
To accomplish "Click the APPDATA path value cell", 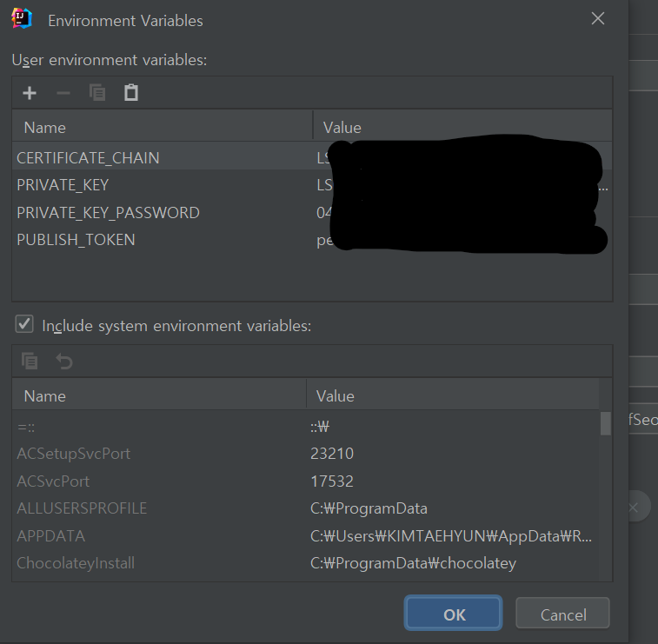I will (451, 535).
